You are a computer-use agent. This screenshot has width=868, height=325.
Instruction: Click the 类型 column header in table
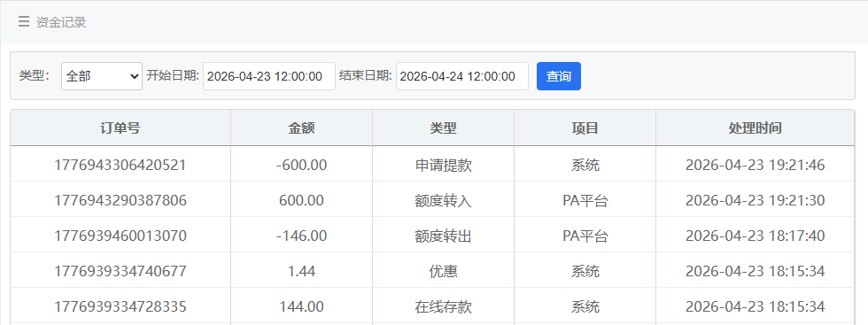click(x=443, y=128)
